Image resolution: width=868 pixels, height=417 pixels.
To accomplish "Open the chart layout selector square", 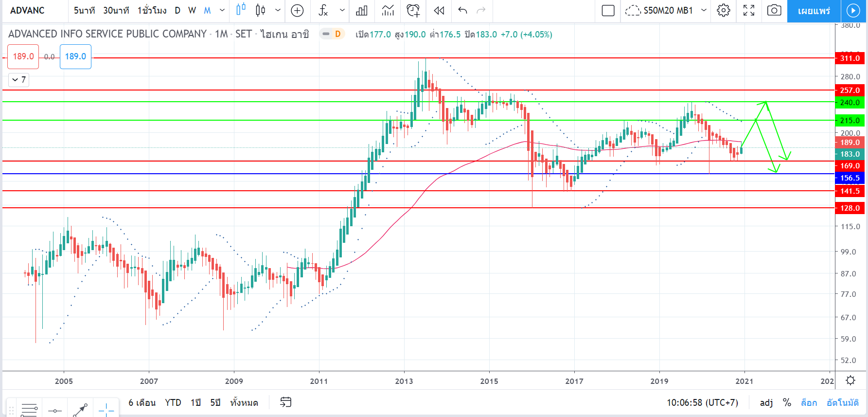I will [608, 10].
